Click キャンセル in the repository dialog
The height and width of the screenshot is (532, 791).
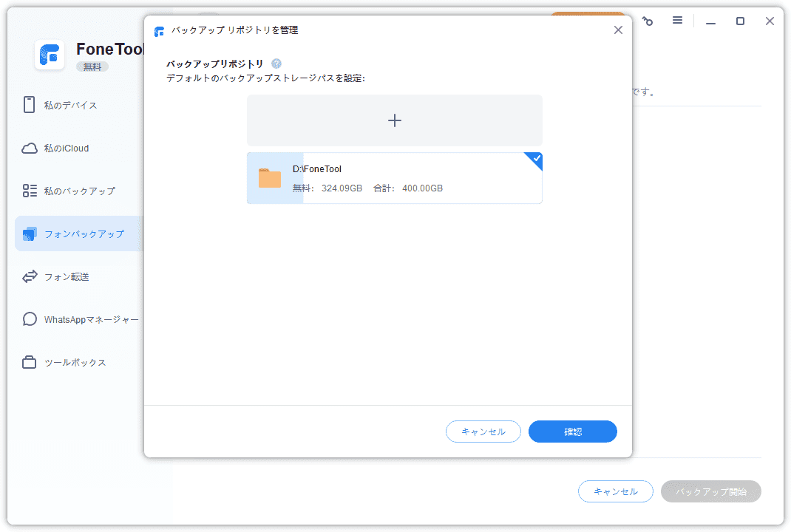483,432
